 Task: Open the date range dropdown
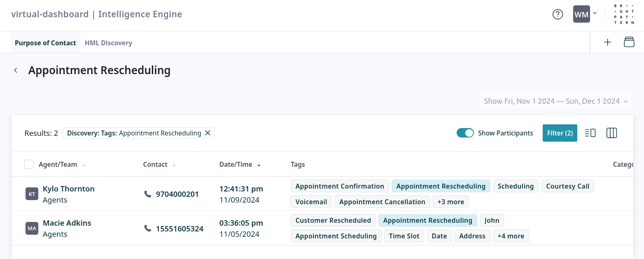point(556,101)
